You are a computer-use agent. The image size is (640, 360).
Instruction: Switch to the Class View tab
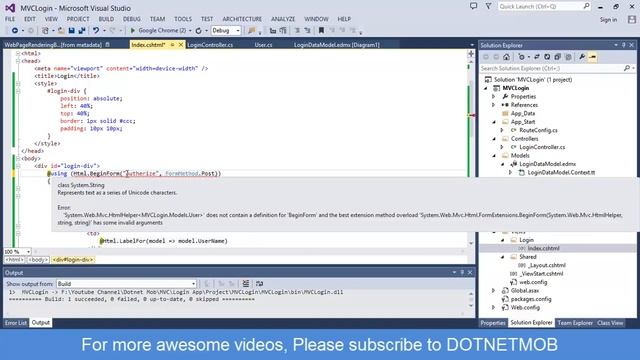pyautogui.click(x=610, y=323)
